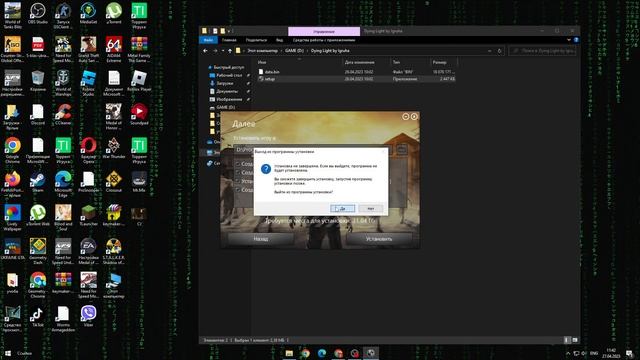The image size is (640, 360).
Task: Select Google Chrome desktop shortcut
Action: point(13,151)
